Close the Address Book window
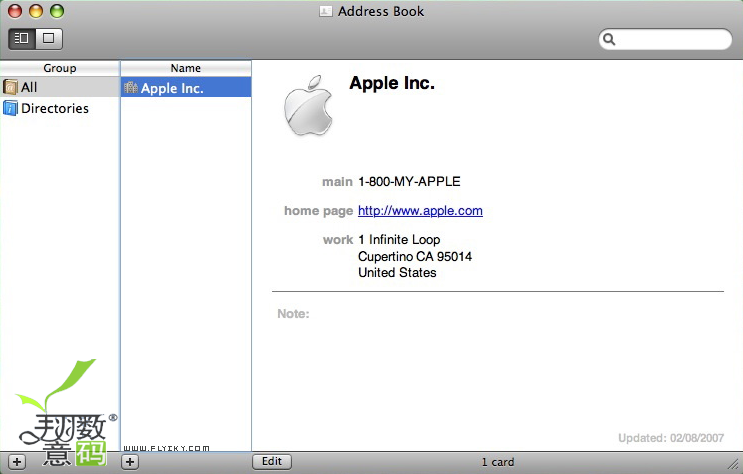 tap(15, 11)
